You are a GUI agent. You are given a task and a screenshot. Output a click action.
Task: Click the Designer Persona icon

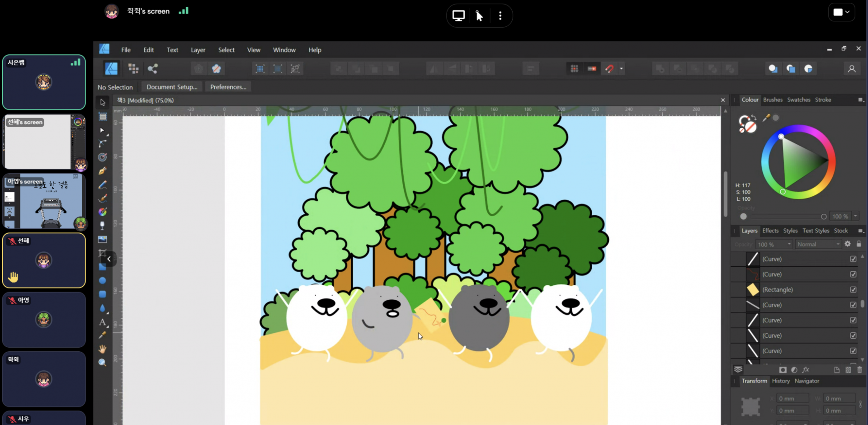coord(111,69)
